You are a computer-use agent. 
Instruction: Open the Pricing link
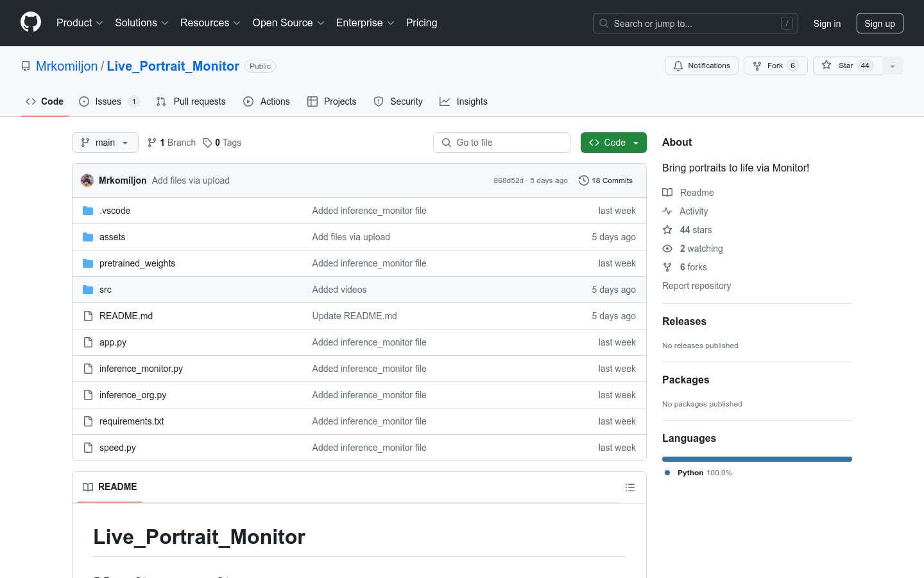422,22
